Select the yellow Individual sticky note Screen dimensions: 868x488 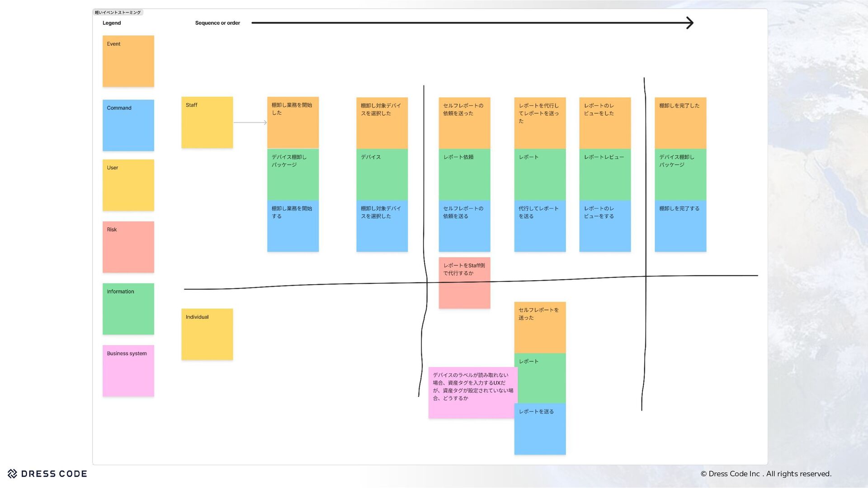tap(207, 334)
